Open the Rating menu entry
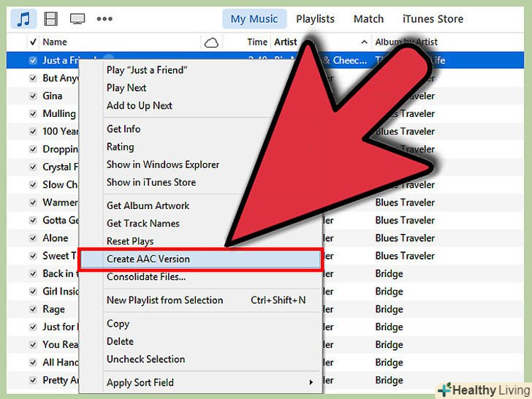 coord(121,147)
